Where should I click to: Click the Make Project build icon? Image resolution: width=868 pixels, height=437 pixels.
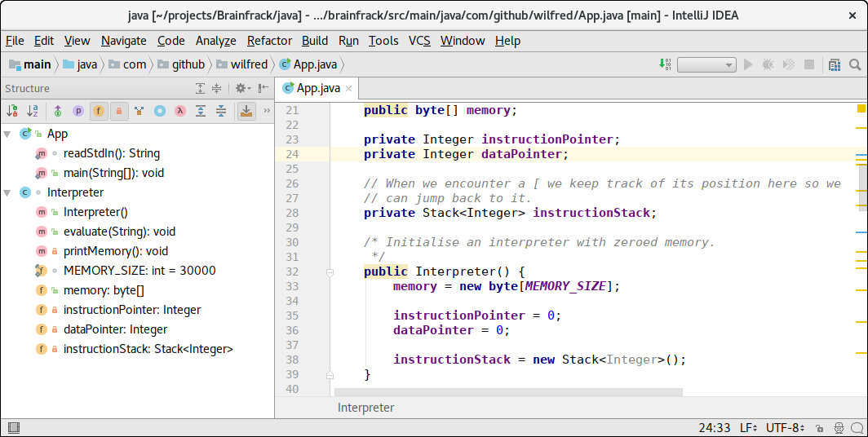(665, 64)
